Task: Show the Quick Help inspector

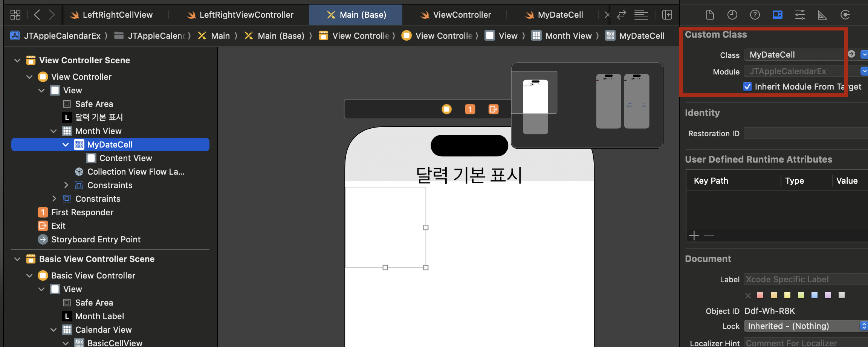Action: (x=755, y=15)
